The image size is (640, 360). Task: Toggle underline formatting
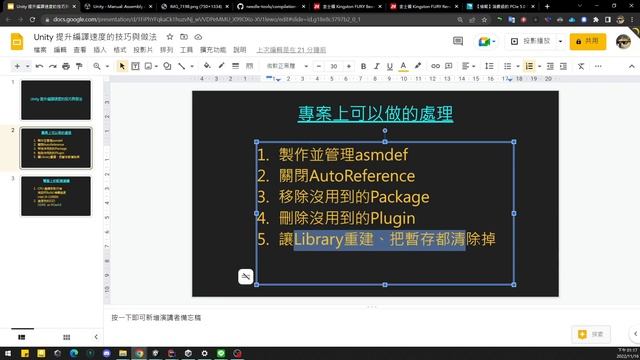point(389,66)
